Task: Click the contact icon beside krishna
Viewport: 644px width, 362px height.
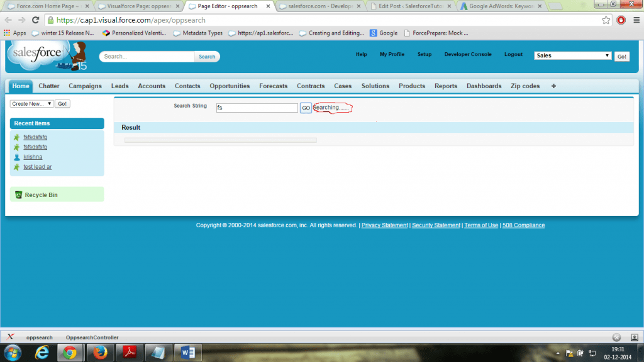Action: coord(17,157)
